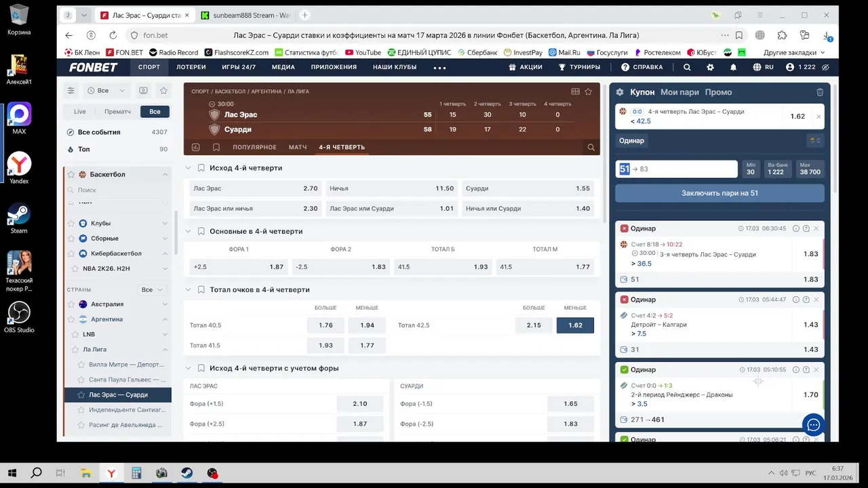Screen dimensions: 868x488
Task: Favorite the Клубы category star
Action: coord(71,223)
